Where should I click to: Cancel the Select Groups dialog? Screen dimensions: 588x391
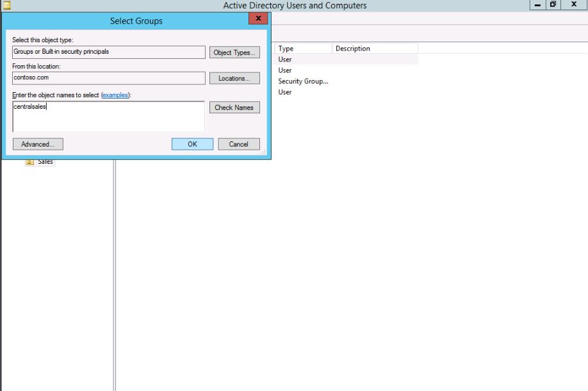tap(238, 144)
